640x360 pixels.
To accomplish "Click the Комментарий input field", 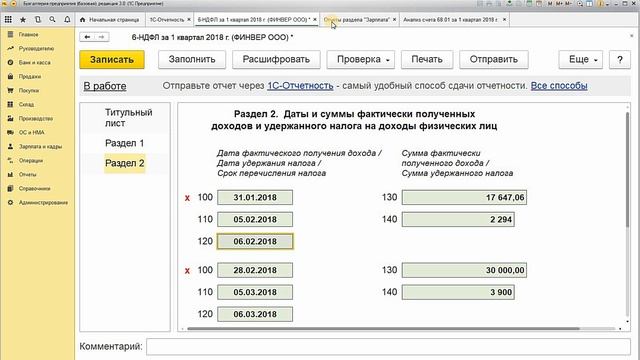I will click(389, 347).
